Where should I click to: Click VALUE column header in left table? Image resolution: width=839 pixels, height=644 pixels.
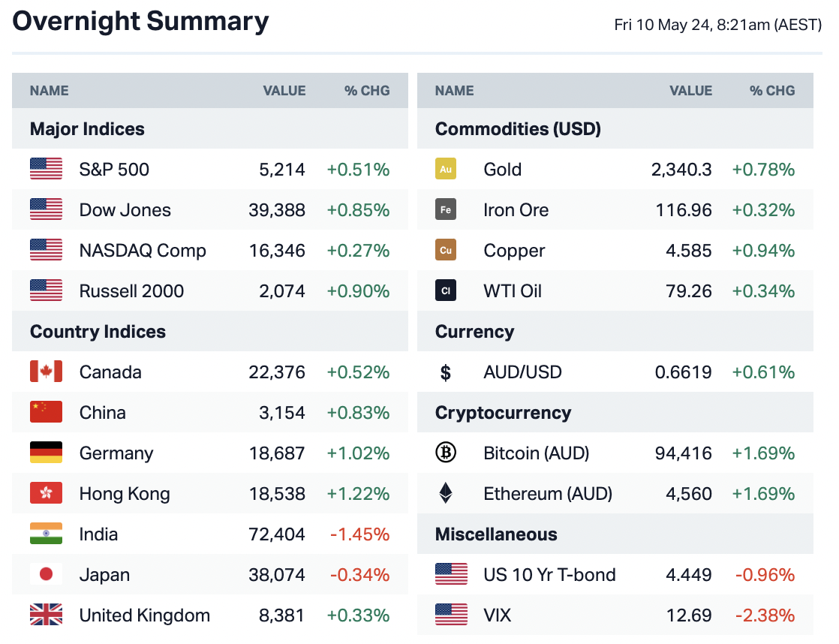pyautogui.click(x=284, y=91)
